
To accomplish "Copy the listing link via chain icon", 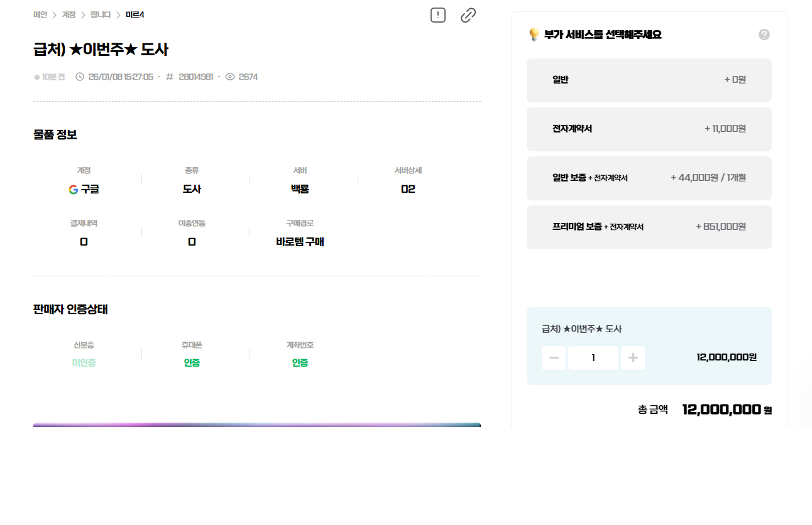I will coord(468,15).
